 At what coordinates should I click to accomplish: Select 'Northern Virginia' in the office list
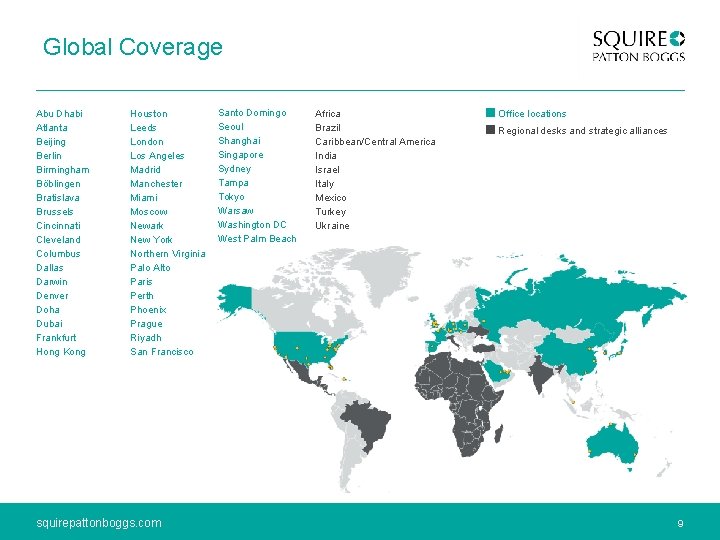(168, 254)
